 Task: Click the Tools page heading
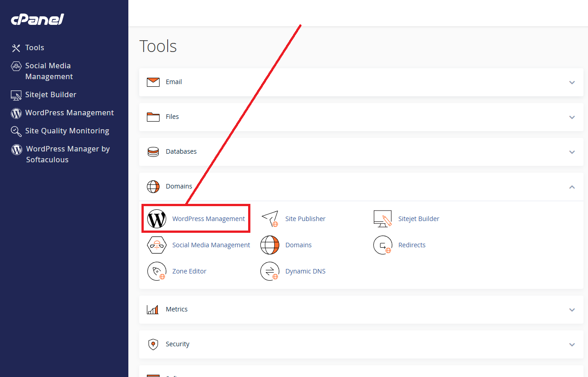158,47
